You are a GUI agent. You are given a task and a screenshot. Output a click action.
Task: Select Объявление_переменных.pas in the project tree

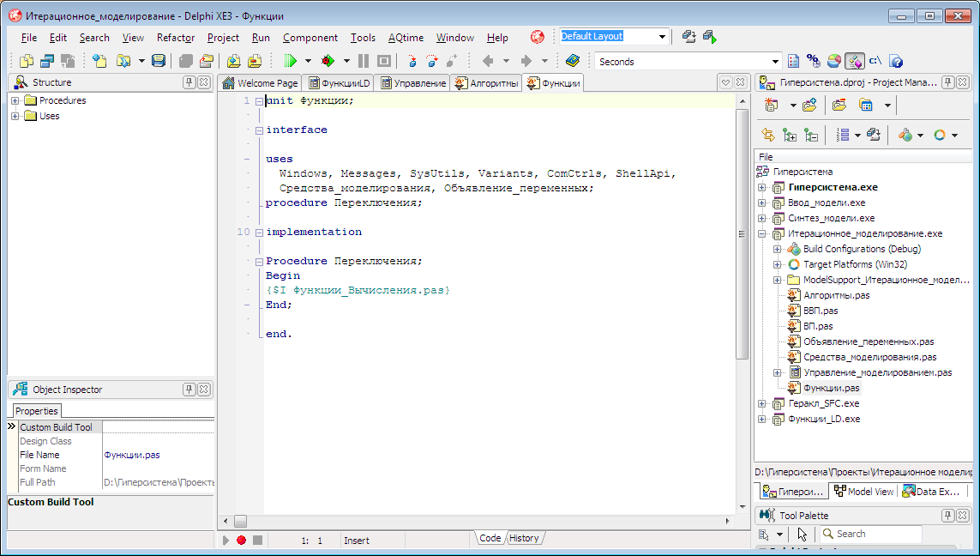point(868,341)
